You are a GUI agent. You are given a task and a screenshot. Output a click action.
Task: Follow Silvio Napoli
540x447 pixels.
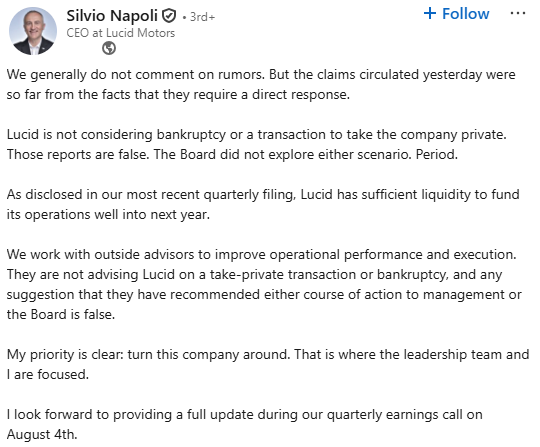456,13
